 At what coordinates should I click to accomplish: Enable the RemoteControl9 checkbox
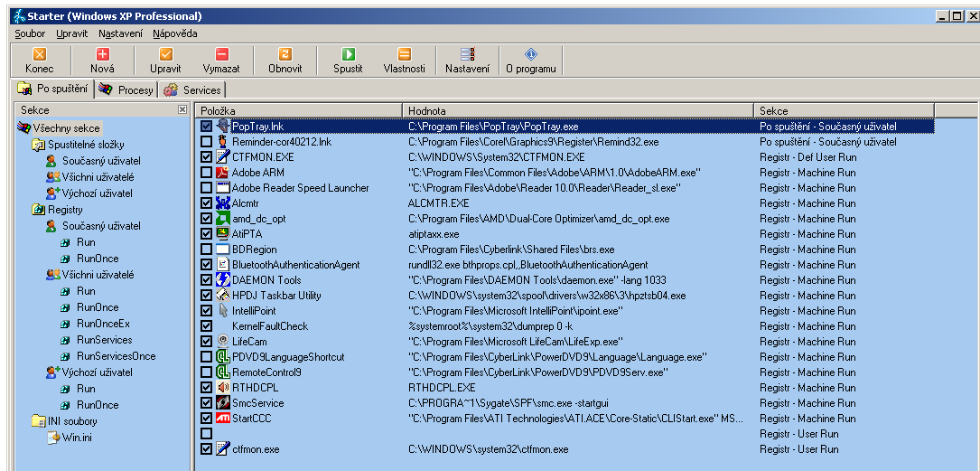pyautogui.click(x=206, y=372)
